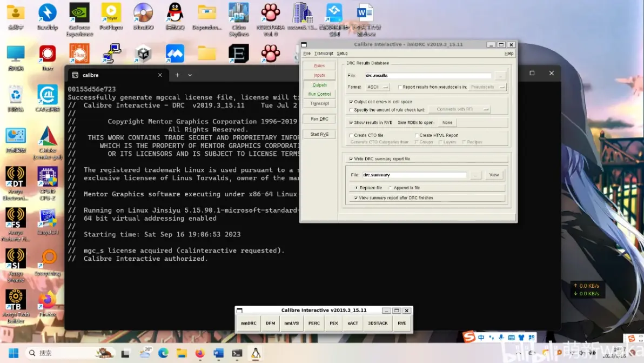Browse for the drc.results file
The image size is (644, 363).
[500, 76]
